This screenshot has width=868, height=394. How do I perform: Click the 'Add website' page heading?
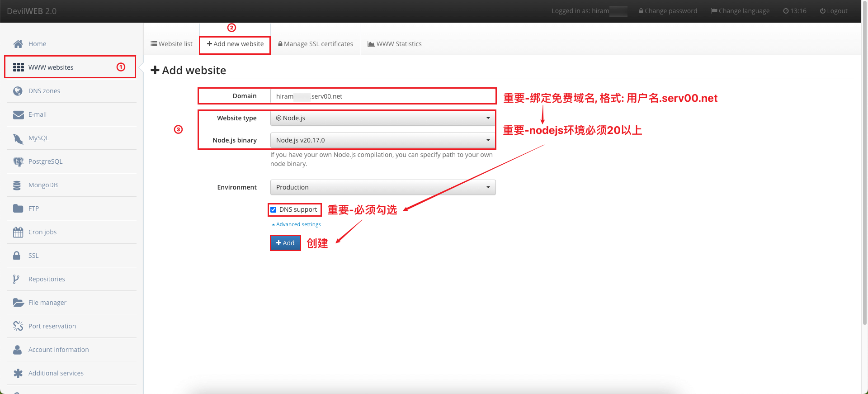[189, 70]
